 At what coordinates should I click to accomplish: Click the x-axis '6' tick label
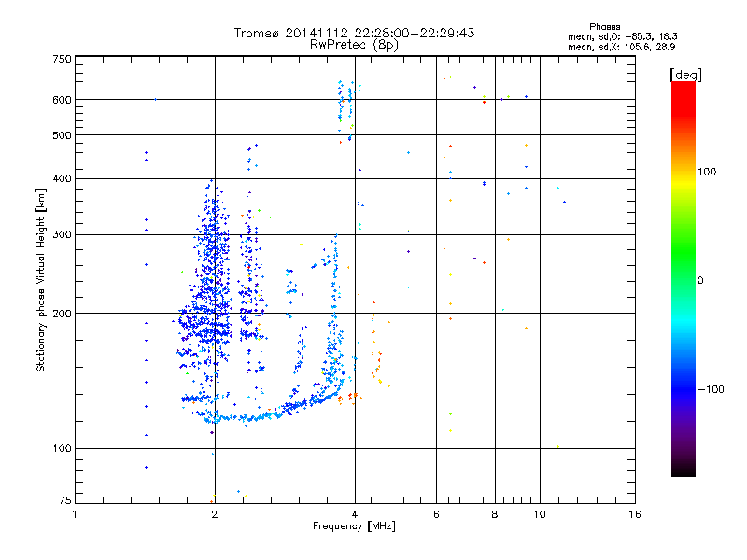coord(436,514)
